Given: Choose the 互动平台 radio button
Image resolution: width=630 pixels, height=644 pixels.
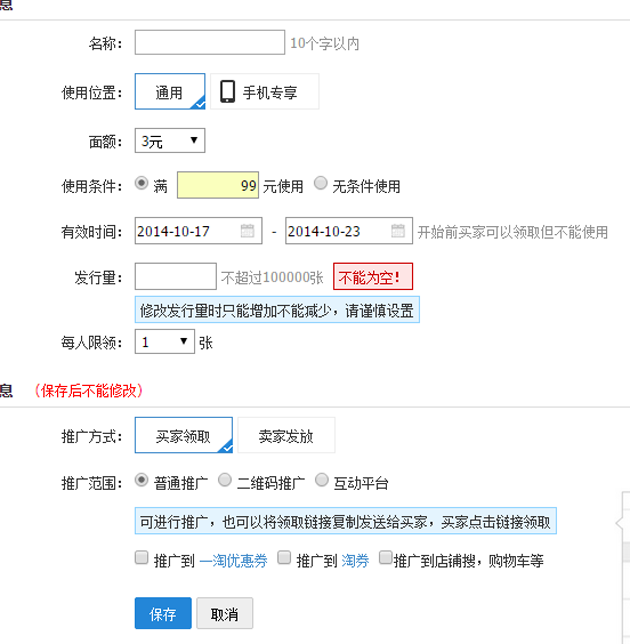Looking at the screenshot, I should point(322,480).
